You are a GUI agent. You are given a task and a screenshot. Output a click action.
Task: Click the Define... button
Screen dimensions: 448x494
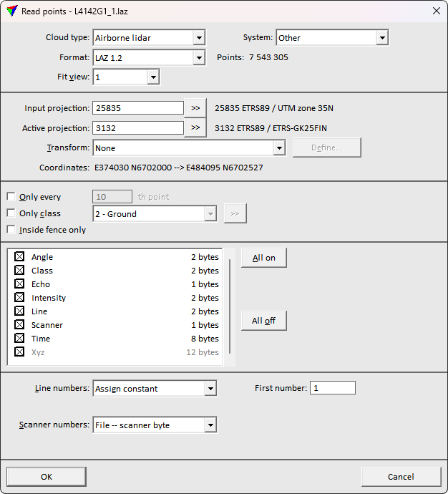[x=327, y=147]
